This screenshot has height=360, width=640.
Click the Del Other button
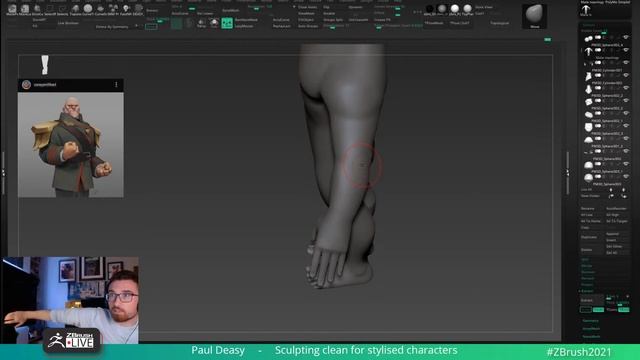coord(613,247)
